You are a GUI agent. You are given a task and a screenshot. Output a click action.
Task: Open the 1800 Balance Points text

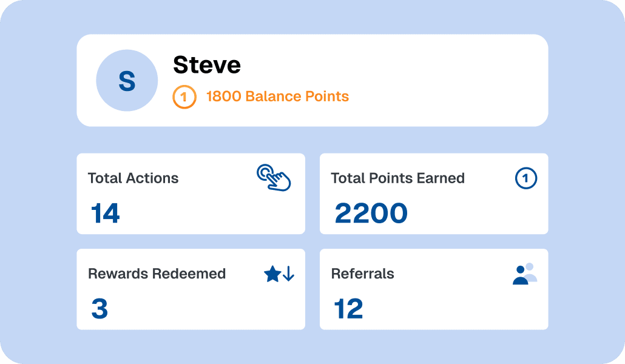(277, 96)
